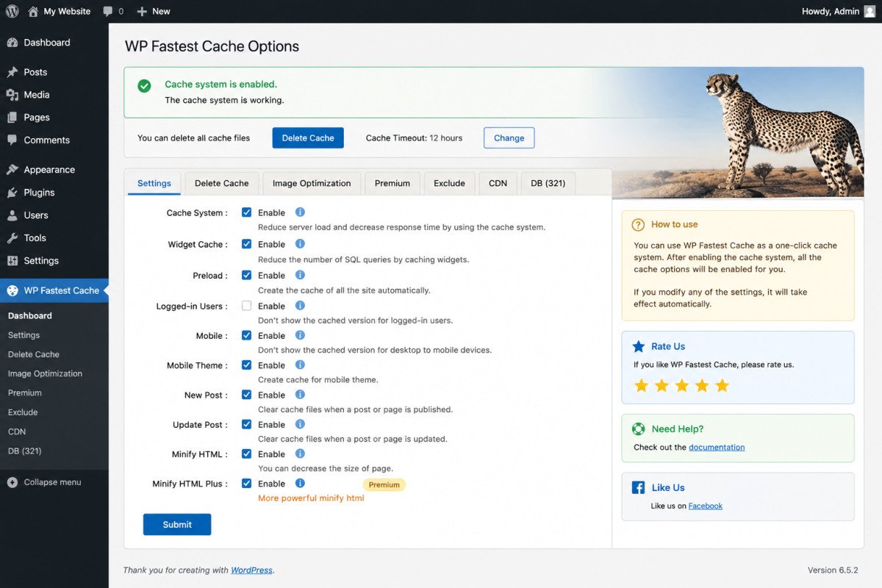Click the Pages icon in sidebar
This screenshot has width=882, height=588.
[12, 118]
